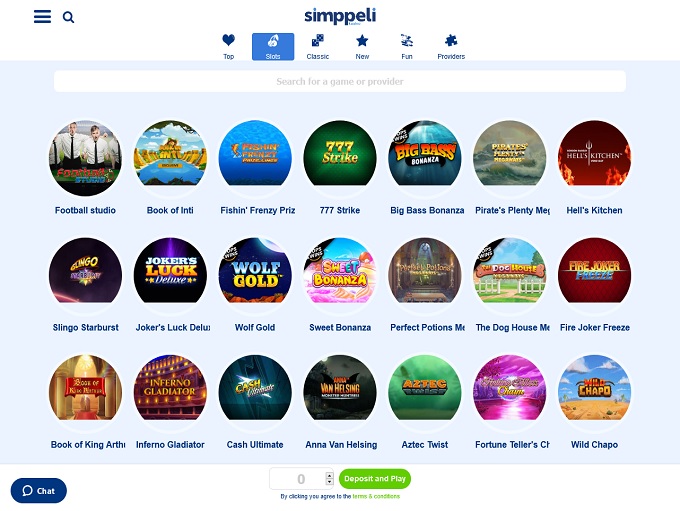This screenshot has height=511, width=680.
Task: Open the Chat support button
Action: (39, 491)
